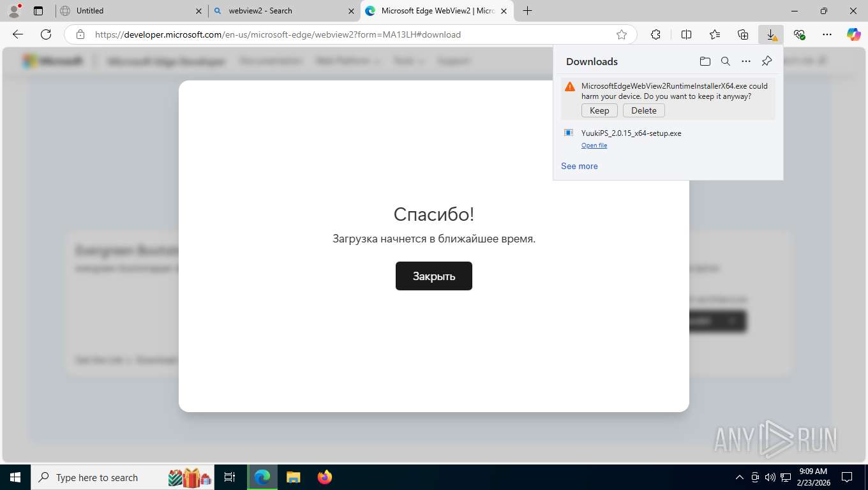This screenshot has width=868, height=490.
Task: Close the webview2 - Search tab
Action: [x=351, y=11]
